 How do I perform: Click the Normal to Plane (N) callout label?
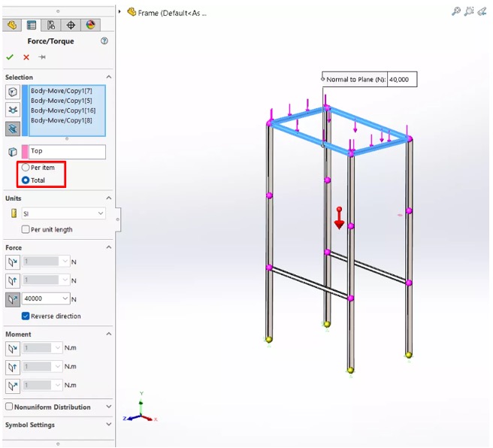pos(355,80)
